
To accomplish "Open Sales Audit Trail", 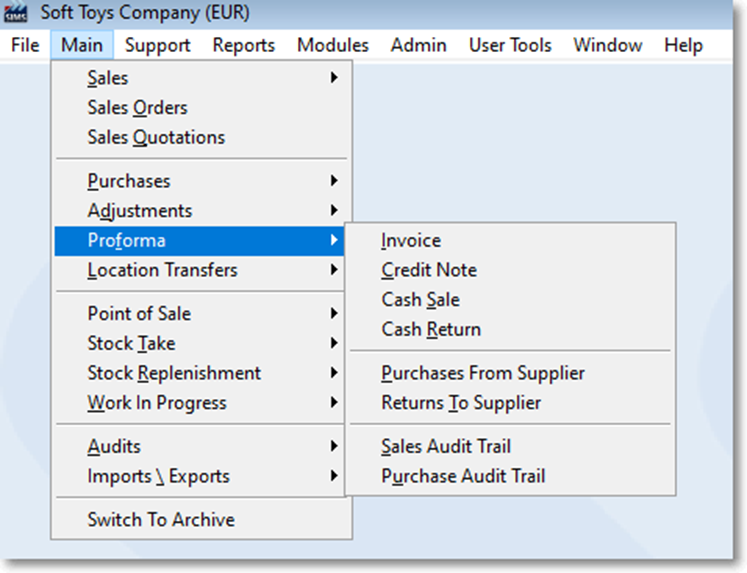I will pyautogui.click(x=510, y=446).
